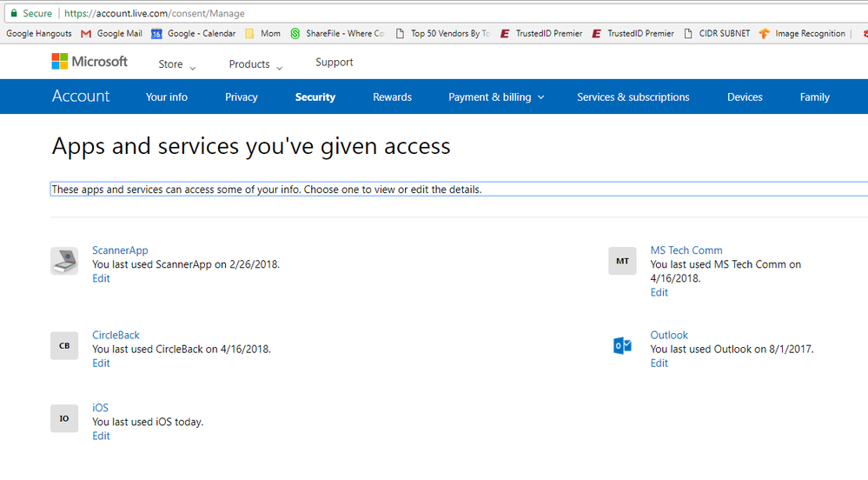This screenshot has width=868, height=480.
Task: Open the ScannerApp link
Action: [x=120, y=250]
